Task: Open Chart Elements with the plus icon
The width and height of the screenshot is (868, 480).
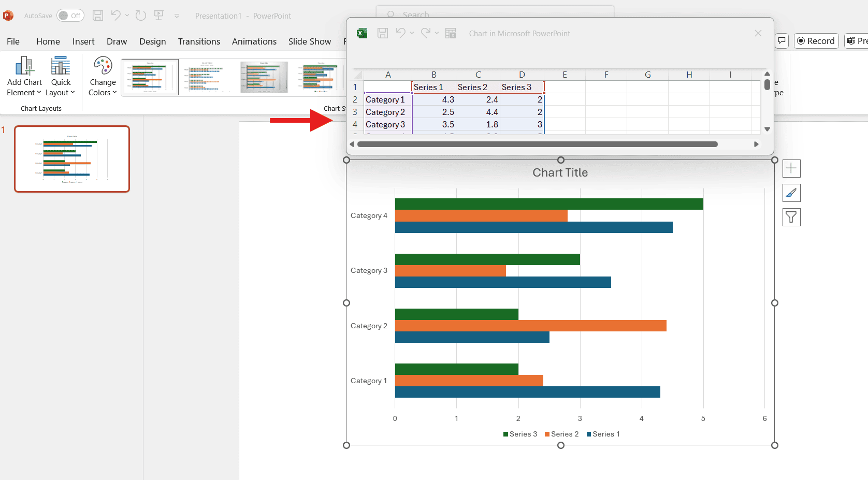Action: point(791,168)
